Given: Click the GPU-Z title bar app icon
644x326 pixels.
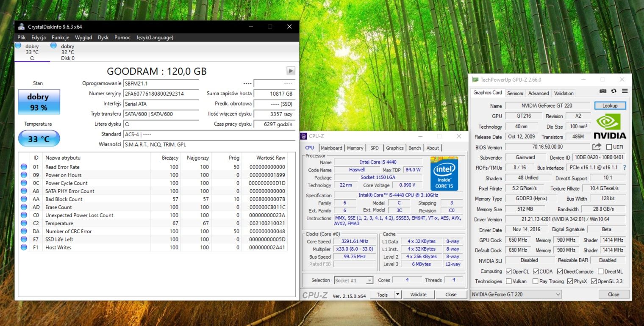Looking at the screenshot, I should (x=475, y=80).
